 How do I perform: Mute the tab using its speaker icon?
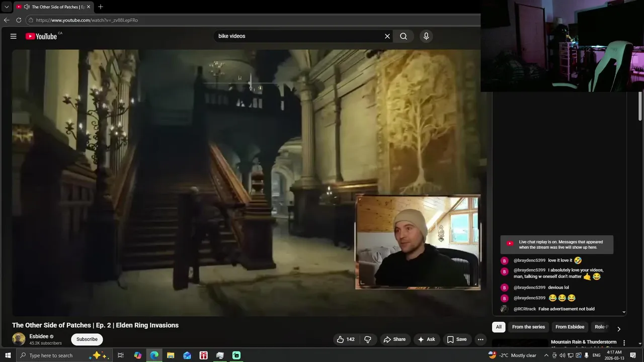26,7
